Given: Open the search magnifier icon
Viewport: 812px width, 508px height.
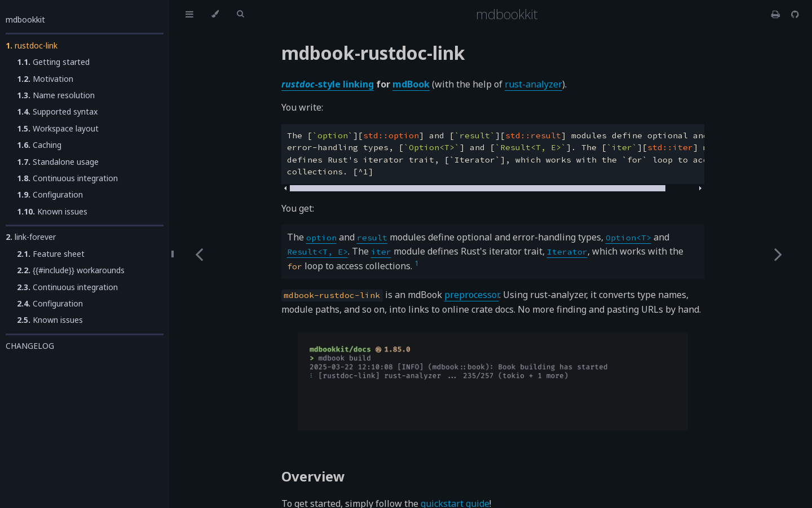Looking at the screenshot, I should (240, 14).
